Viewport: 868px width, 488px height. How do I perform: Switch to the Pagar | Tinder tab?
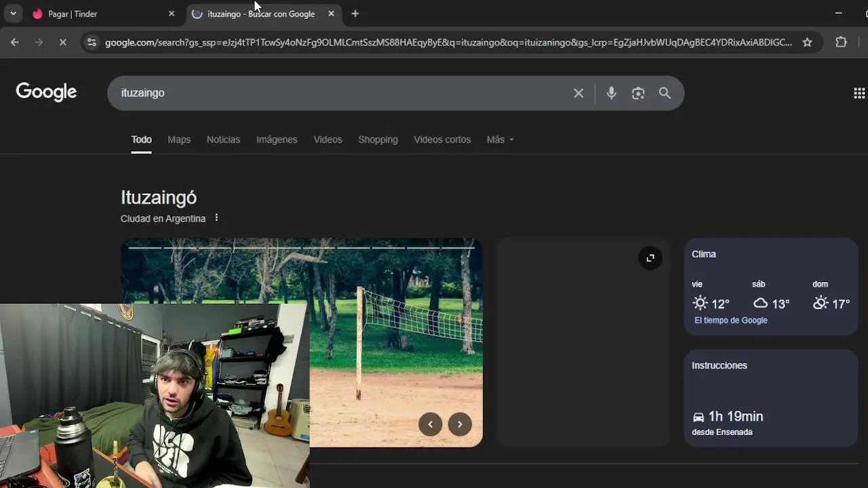[102, 14]
